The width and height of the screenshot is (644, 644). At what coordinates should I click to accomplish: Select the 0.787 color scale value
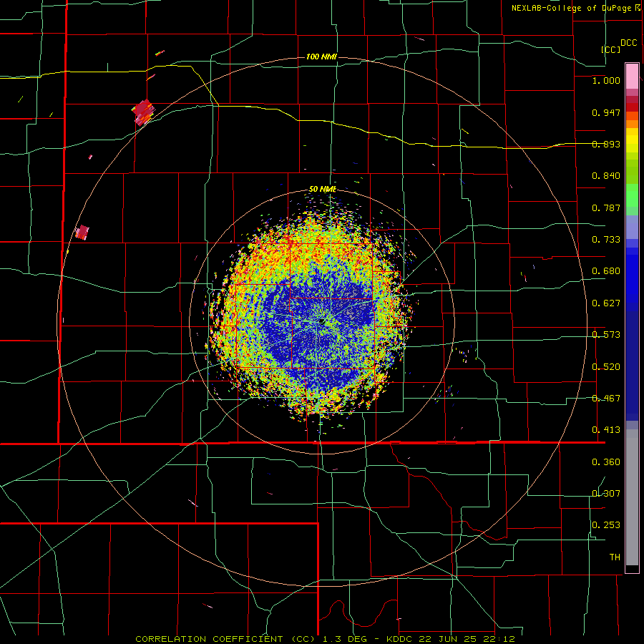tap(606, 208)
